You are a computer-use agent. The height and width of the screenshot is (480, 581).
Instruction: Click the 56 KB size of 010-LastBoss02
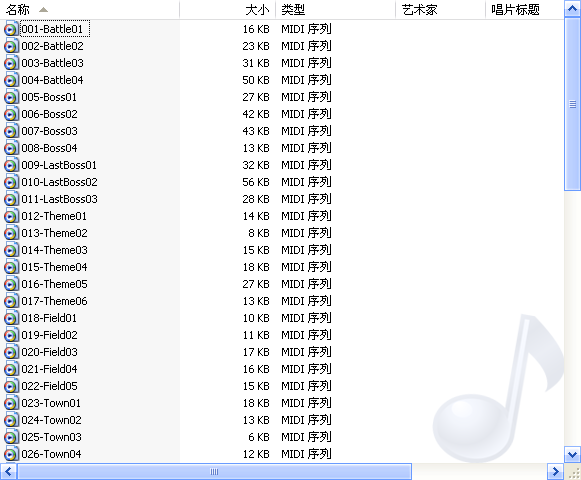tap(256, 182)
